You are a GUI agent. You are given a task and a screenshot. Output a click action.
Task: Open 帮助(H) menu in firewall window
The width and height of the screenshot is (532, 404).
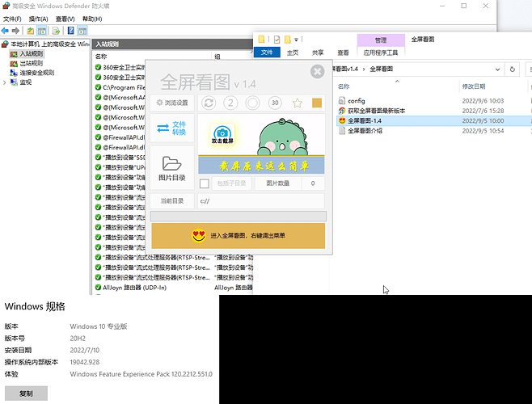92,19
